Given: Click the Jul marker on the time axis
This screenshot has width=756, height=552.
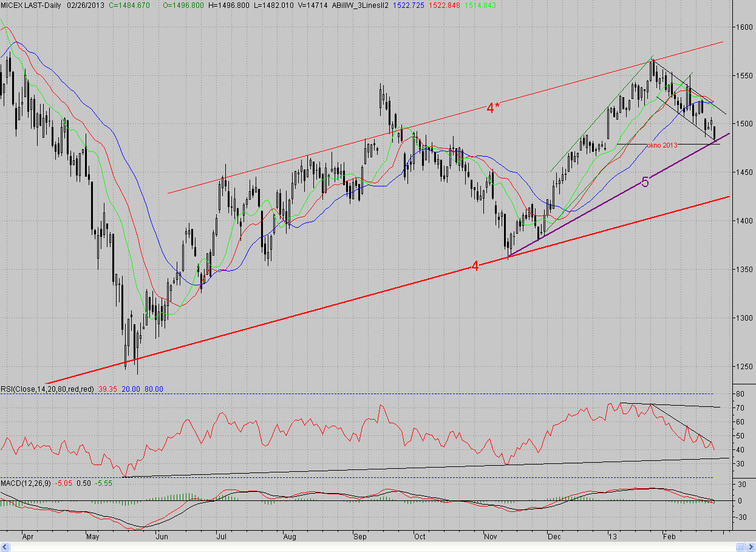Looking at the screenshot, I should (221, 536).
